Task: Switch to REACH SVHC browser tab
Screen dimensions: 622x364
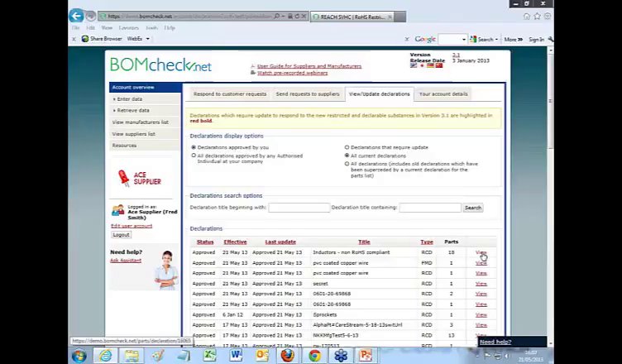Action: click(352, 17)
